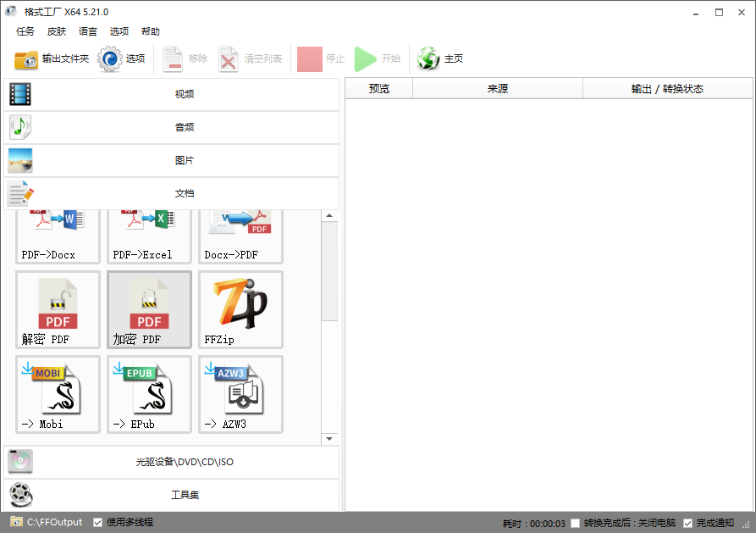
Task: Select the 解密 PDF decryption tool
Action: coord(57,309)
